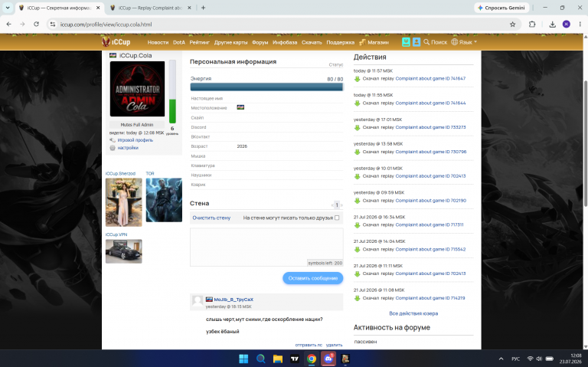Click the green level 6 vertical bar

[x=172, y=92]
